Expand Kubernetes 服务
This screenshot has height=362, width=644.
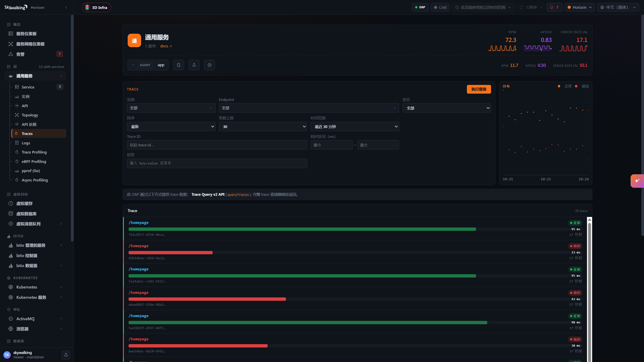pos(36,297)
